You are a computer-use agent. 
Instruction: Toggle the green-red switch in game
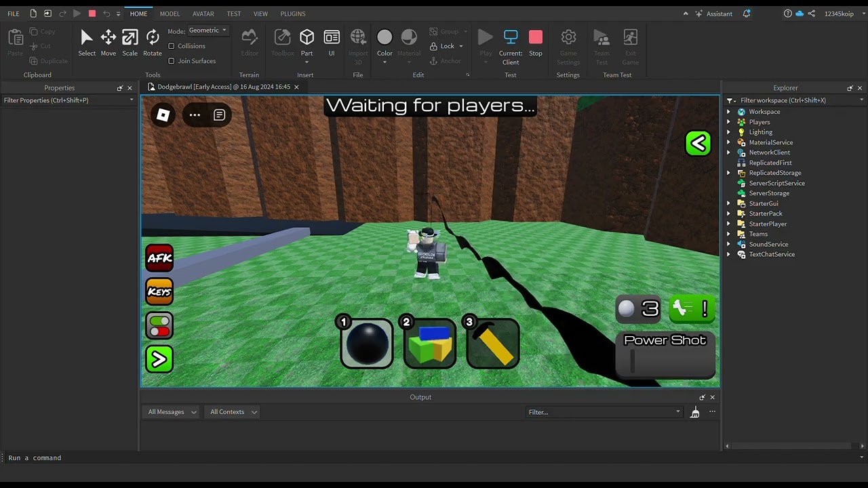159,325
